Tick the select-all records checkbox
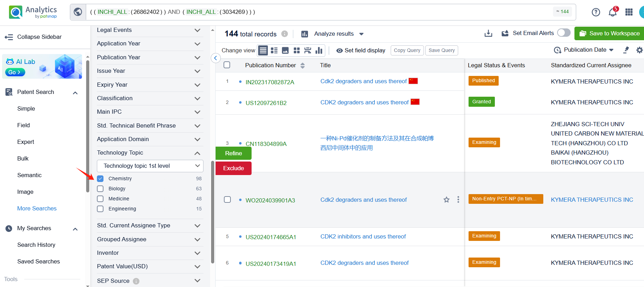 [x=227, y=65]
